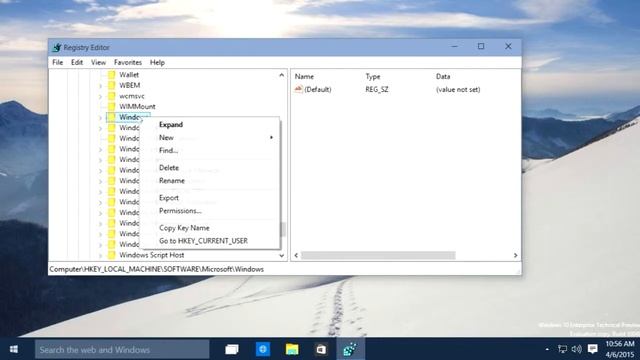
Task: Click the registry path in the status bar
Action: point(157,269)
